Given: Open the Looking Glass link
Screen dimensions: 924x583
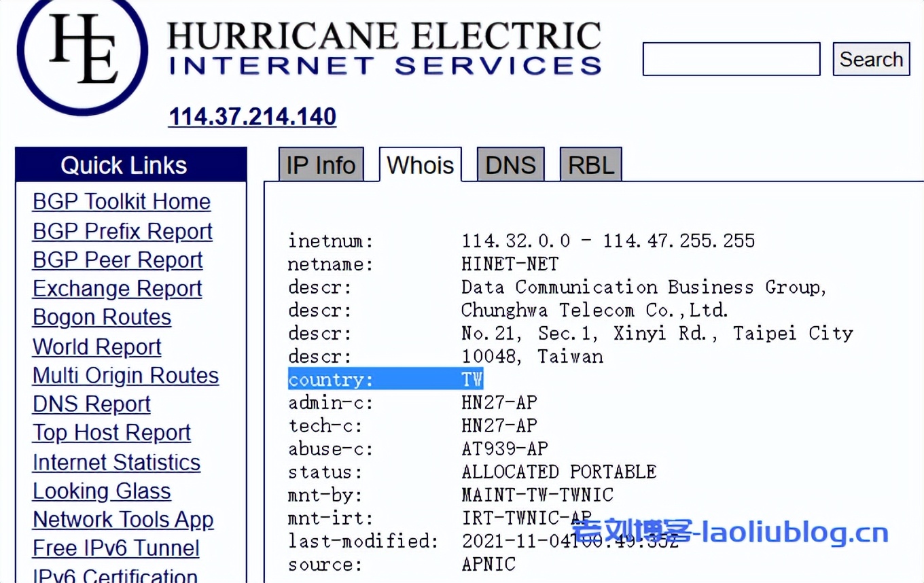Looking at the screenshot, I should [102, 491].
